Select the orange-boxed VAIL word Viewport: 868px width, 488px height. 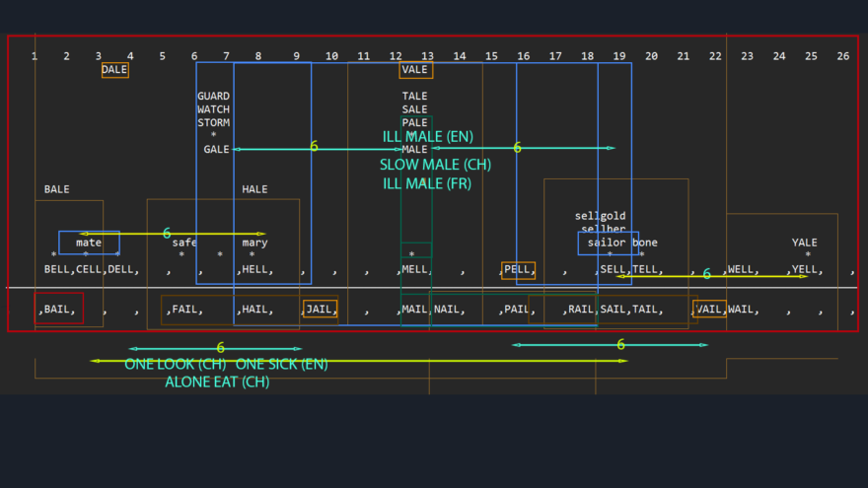pyautogui.click(x=709, y=309)
